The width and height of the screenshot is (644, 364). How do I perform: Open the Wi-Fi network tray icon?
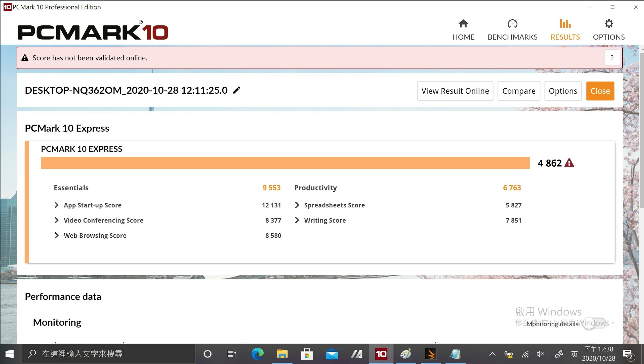525,354
